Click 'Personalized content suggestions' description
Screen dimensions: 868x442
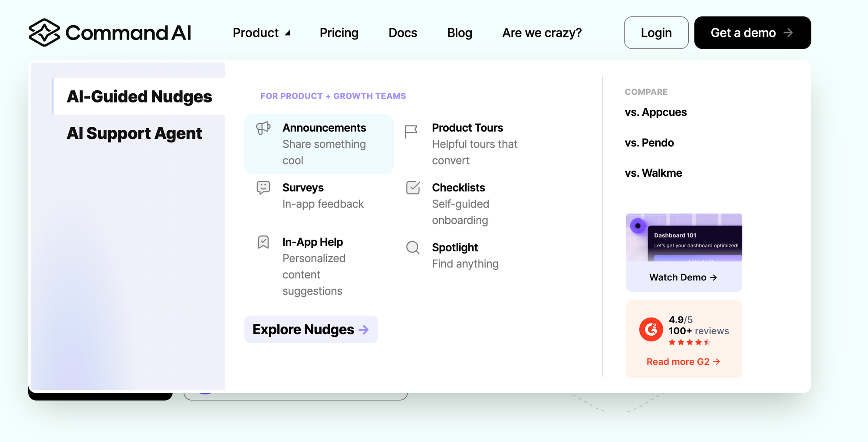tap(314, 275)
